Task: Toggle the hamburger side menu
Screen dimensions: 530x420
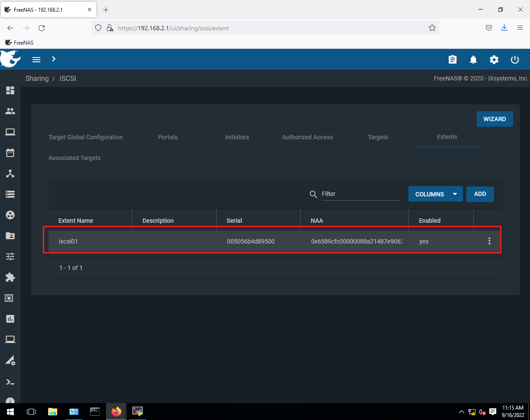Action: click(36, 60)
